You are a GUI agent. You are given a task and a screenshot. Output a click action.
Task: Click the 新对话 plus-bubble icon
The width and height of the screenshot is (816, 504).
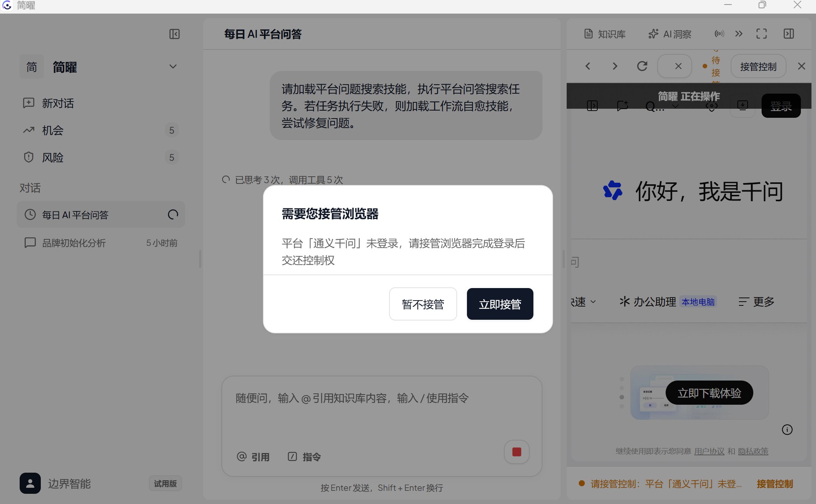29,103
